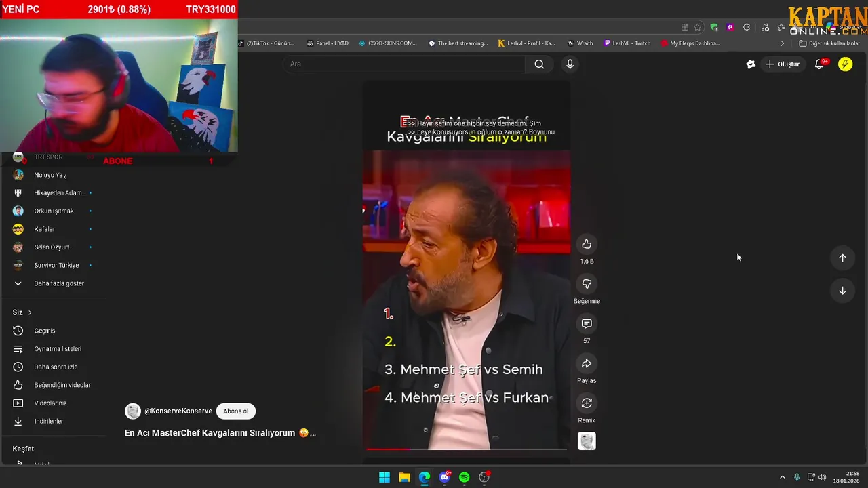Open the KonserveKonserve channel avatar
The width and height of the screenshot is (868, 488).
coord(133,411)
